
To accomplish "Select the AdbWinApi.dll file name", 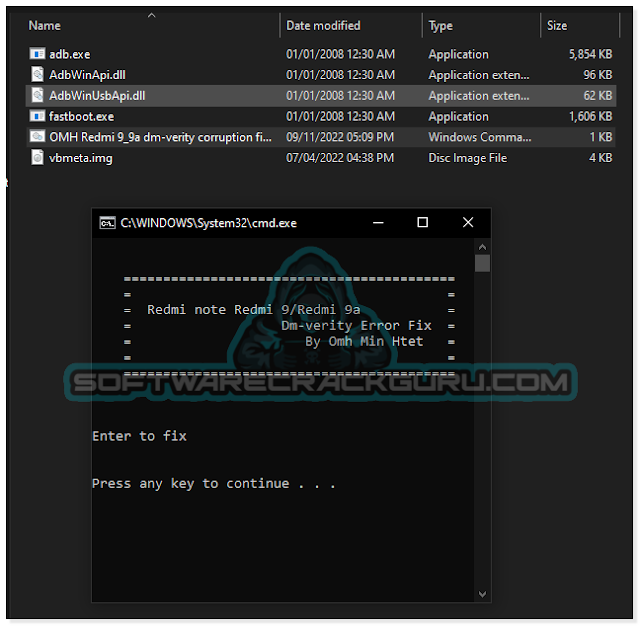I will click(87, 75).
